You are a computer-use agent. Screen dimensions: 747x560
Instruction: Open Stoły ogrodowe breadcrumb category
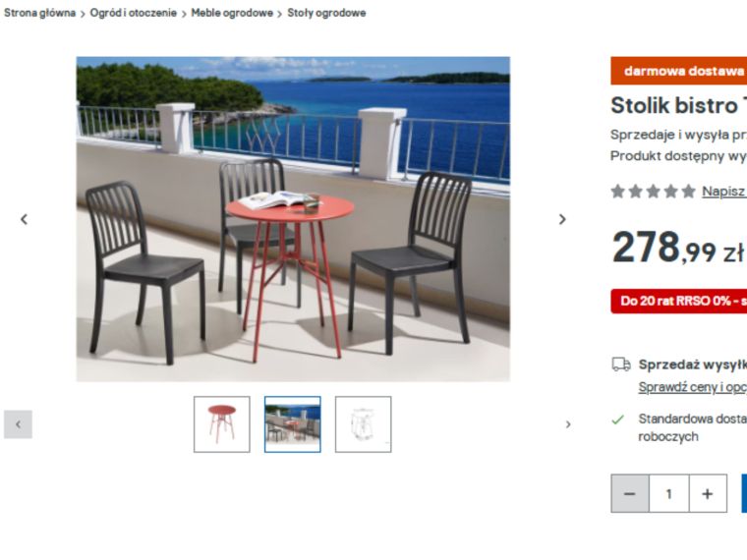pos(326,13)
